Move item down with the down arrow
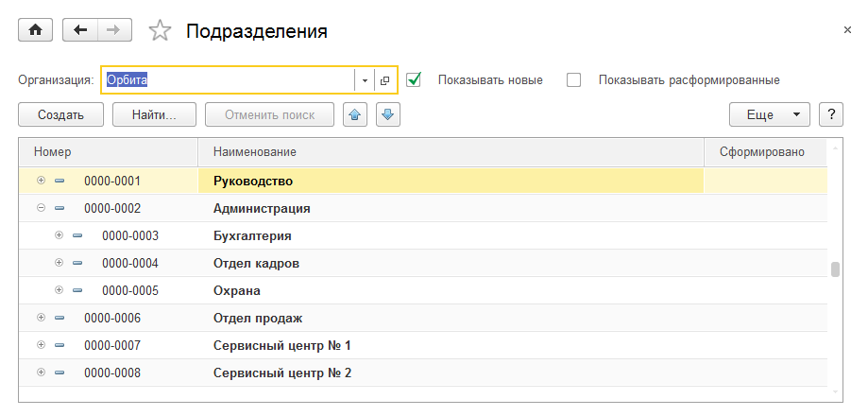The image size is (868, 416). 388,114
